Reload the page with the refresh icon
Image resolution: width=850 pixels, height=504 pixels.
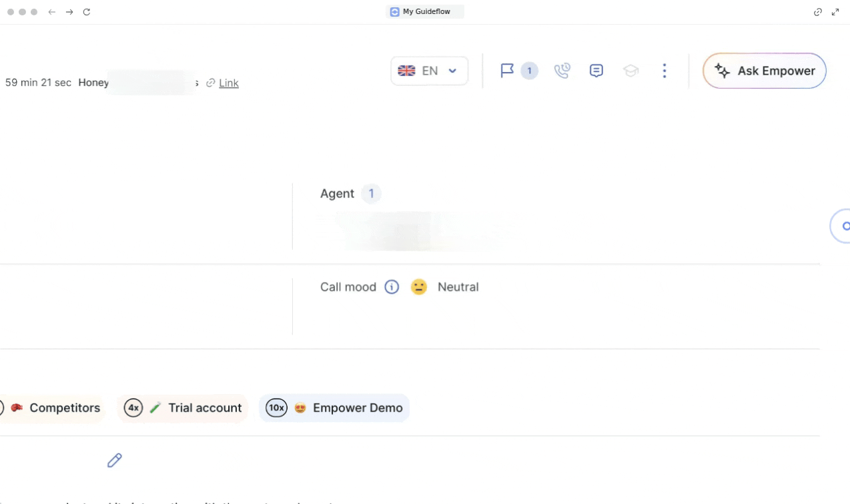(x=87, y=12)
